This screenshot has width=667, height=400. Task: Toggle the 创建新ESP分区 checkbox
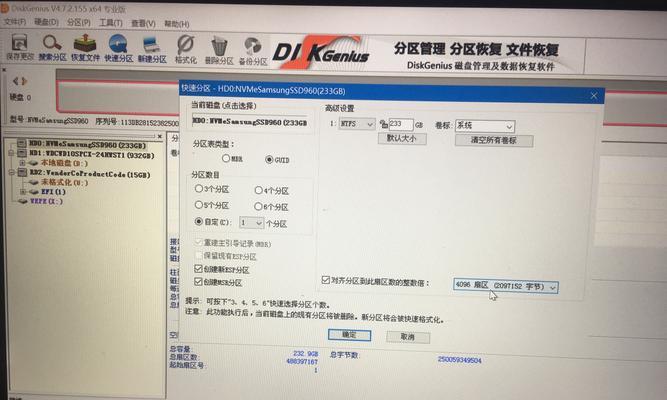[198, 269]
